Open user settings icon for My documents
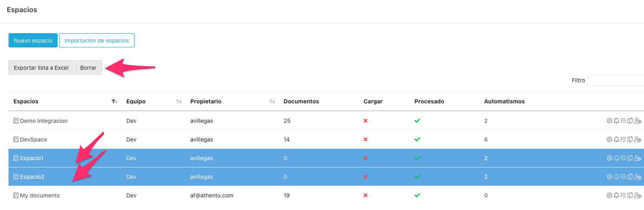 637,195
